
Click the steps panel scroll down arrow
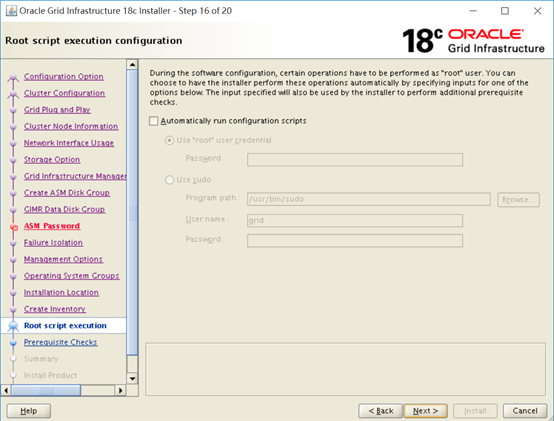(132, 379)
